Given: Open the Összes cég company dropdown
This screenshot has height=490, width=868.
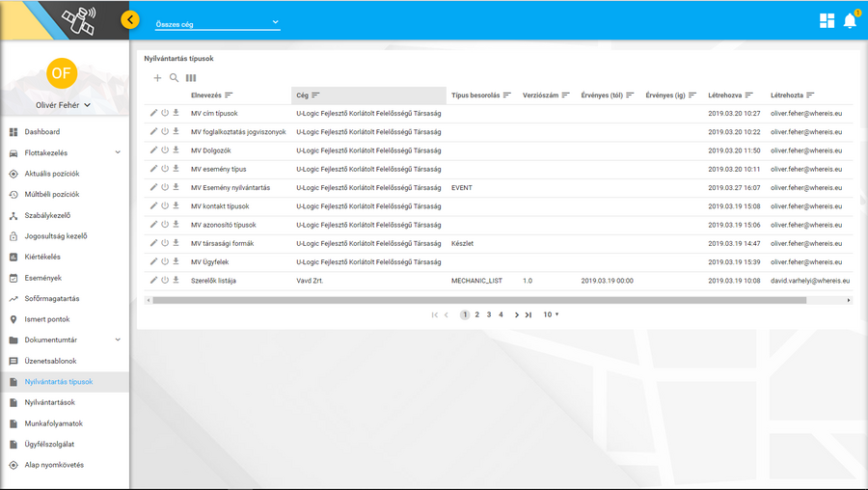Looking at the screenshot, I should 217,22.
